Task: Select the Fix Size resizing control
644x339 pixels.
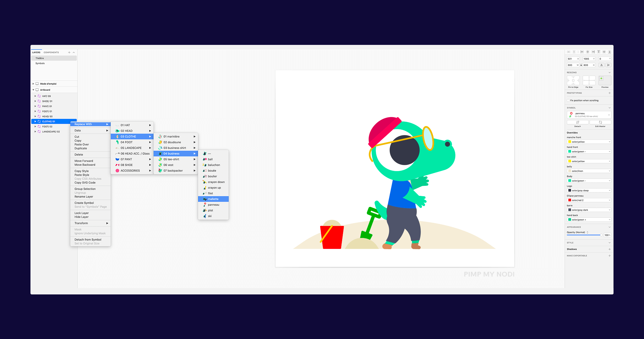Action: (589, 81)
